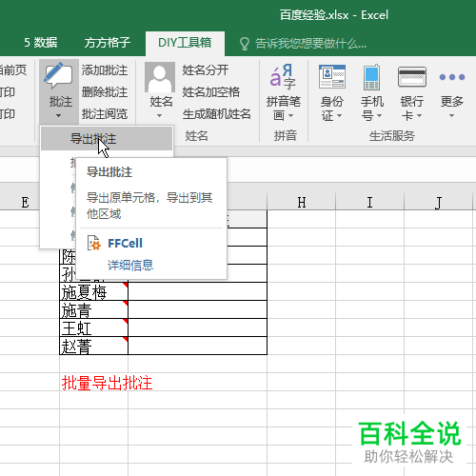Image resolution: width=476 pixels, height=476 pixels.
Task: Click the 添加批注 button
Action: tap(105, 70)
